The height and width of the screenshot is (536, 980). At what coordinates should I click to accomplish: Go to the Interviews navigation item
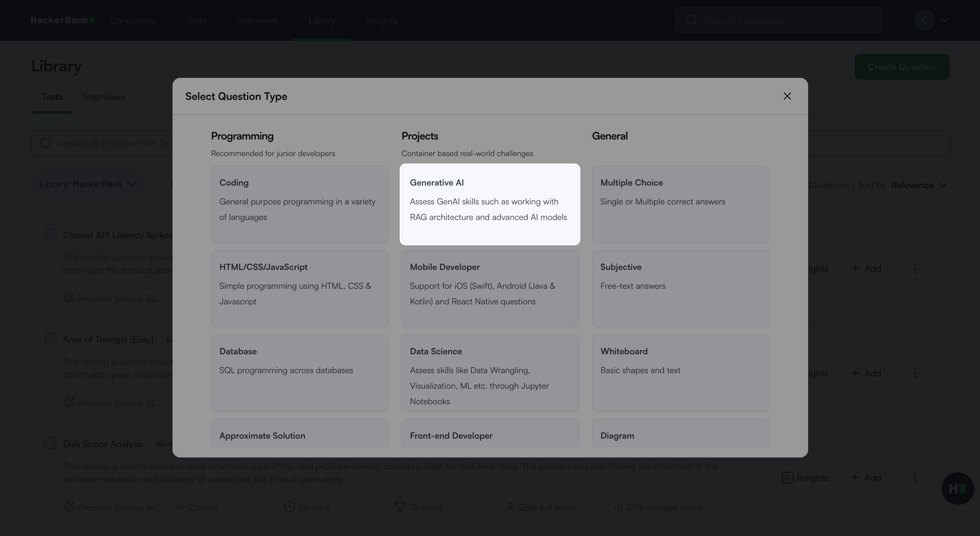[x=257, y=20]
